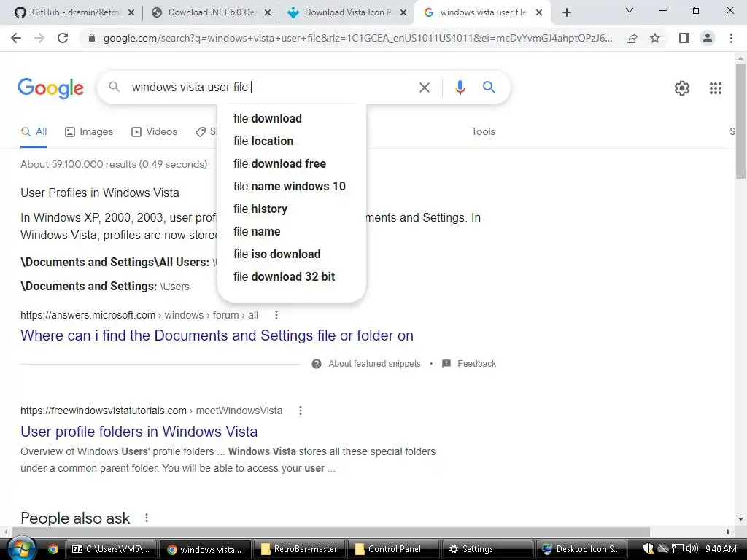Select the Images results tab
The width and height of the screenshot is (747, 560).
(89, 132)
